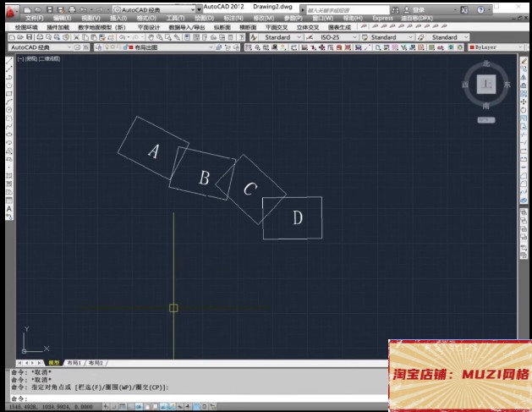Viewport: 532px width, 412px height.
Task: Open the table style Standard dropdown
Action: pos(391,37)
